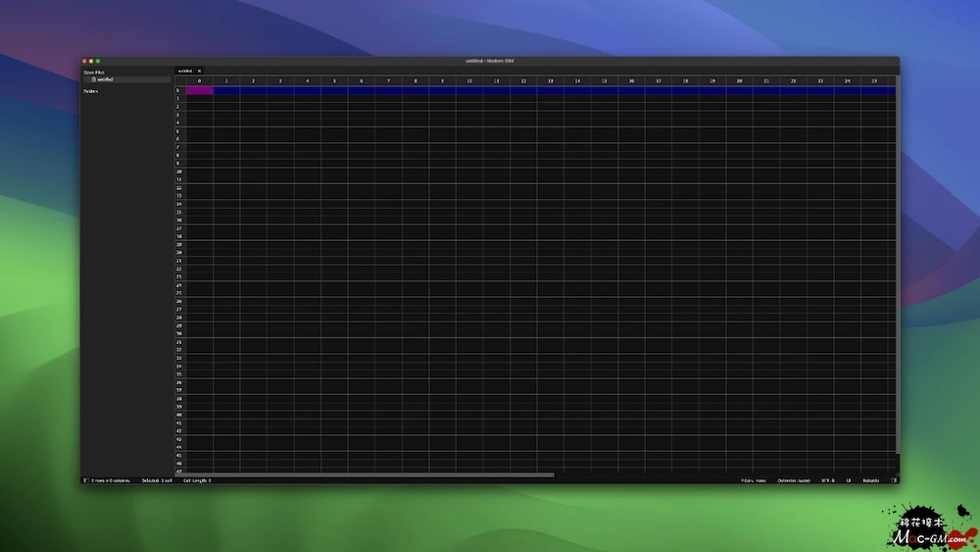Expand the Folders section in sidebar
The width and height of the screenshot is (980, 552).
[x=91, y=91]
